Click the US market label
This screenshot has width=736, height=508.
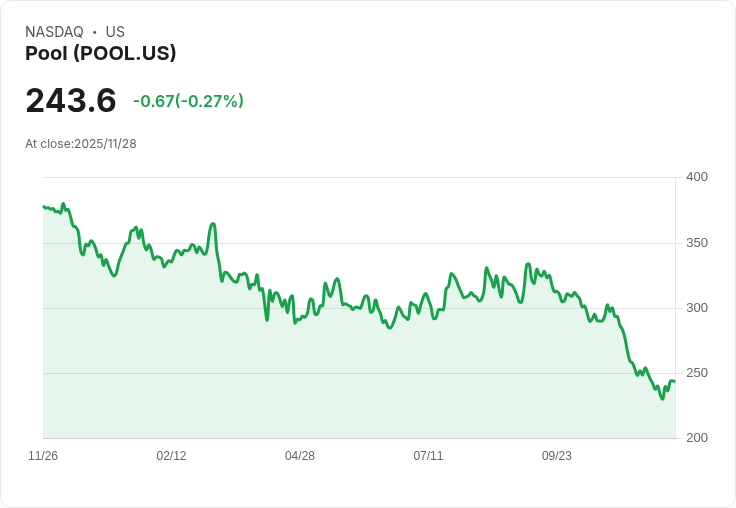(115, 32)
